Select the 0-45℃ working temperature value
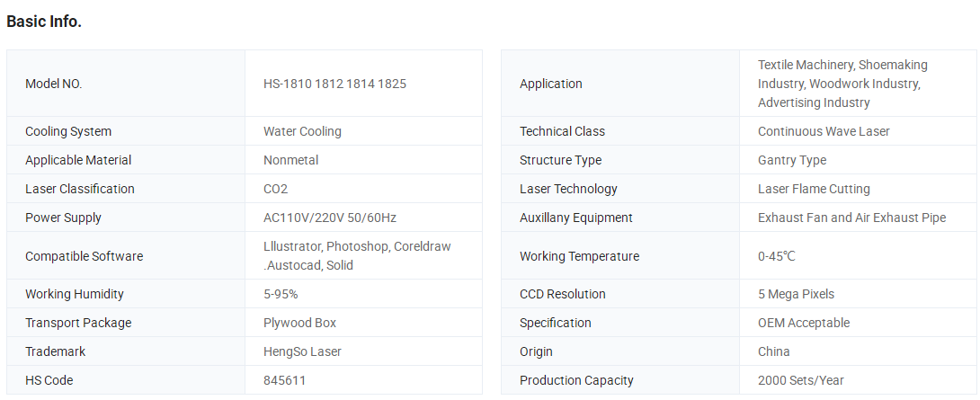This screenshot has height=400, width=980. pyautogui.click(x=777, y=256)
